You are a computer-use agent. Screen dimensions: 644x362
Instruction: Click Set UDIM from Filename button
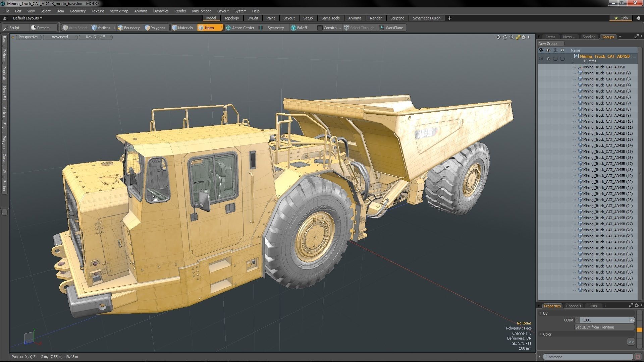[604, 327]
